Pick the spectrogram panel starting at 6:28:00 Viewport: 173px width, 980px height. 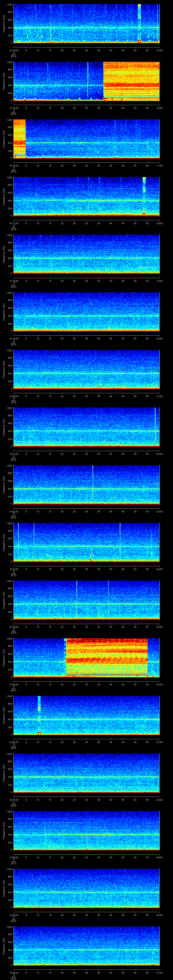coord(86,831)
